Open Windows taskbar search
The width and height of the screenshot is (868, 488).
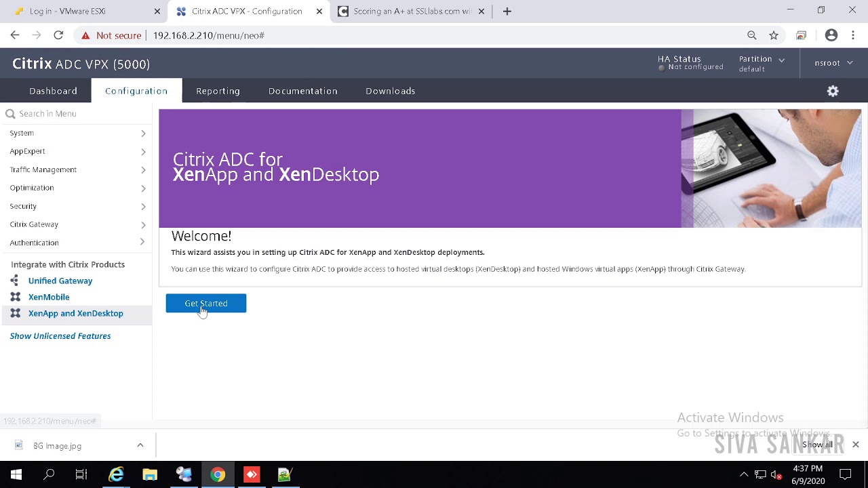[x=49, y=474]
